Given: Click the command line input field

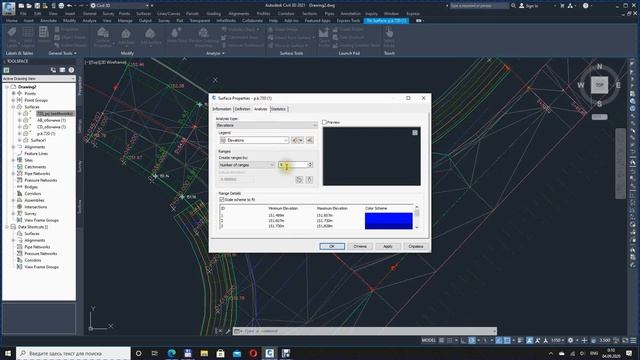Looking at the screenshot, I should pos(365,331).
